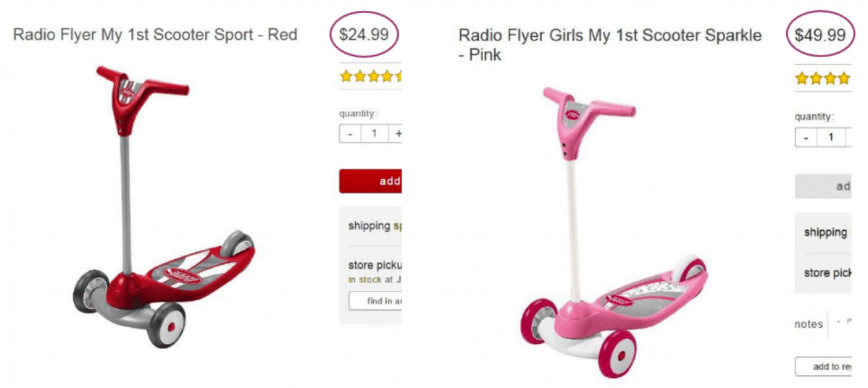The height and width of the screenshot is (388, 868).
Task: Add the red scooter to cart
Action: (x=370, y=181)
